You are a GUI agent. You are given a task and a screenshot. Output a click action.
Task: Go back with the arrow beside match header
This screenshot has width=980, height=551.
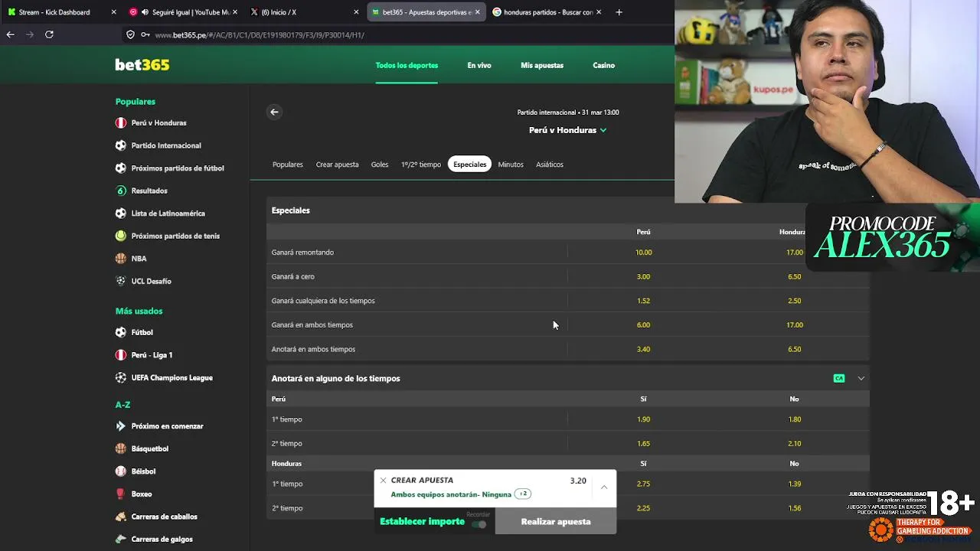274,112
